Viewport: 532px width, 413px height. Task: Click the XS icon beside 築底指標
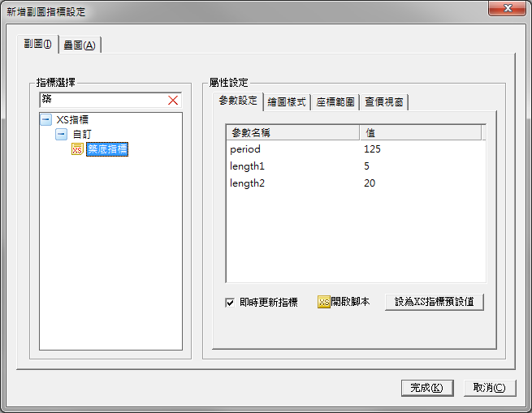pyautogui.click(x=77, y=149)
